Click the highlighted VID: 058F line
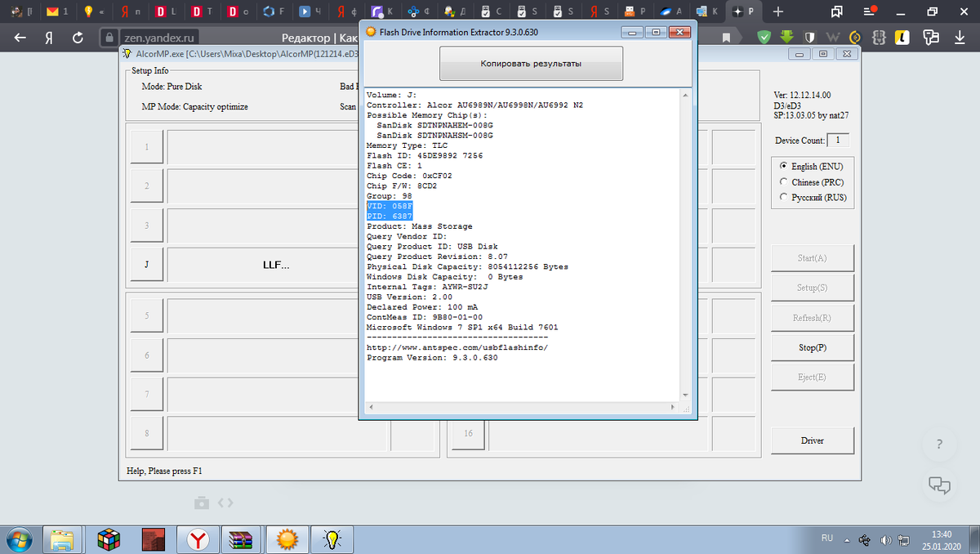The image size is (980, 554). [390, 206]
